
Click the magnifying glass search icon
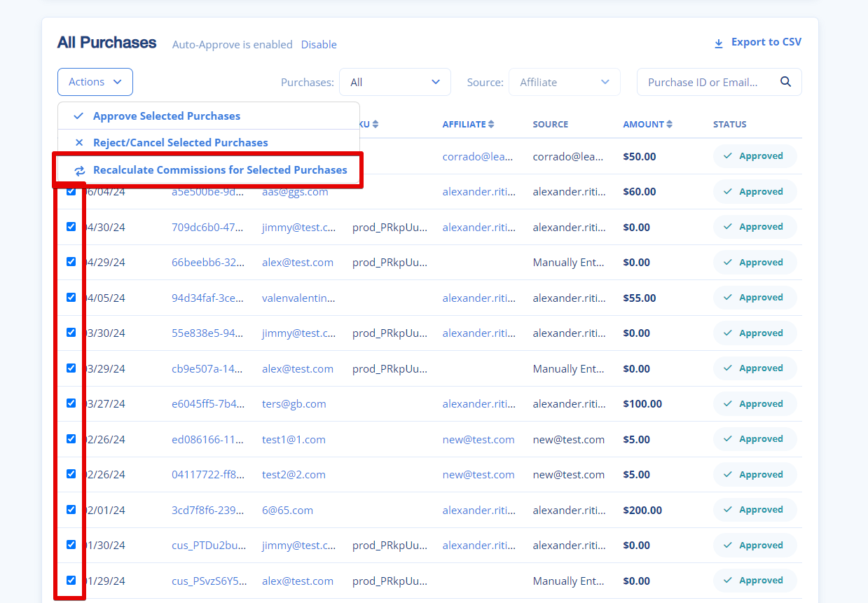point(785,81)
